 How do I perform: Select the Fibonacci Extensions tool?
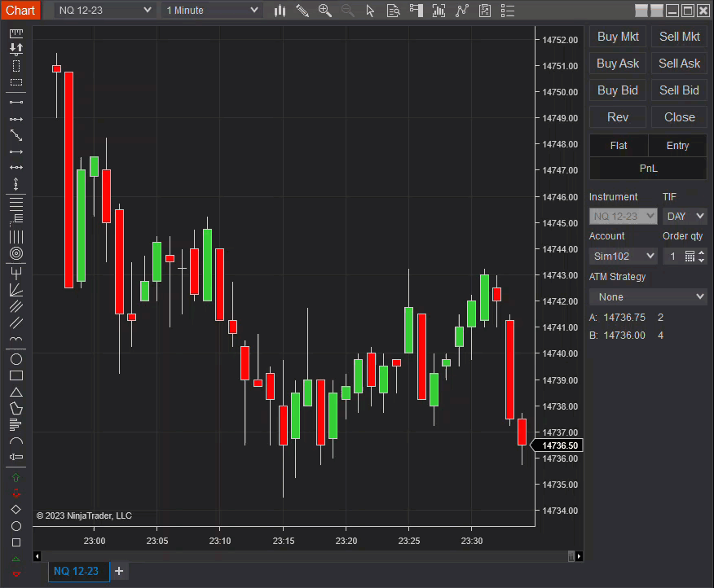coord(16,219)
